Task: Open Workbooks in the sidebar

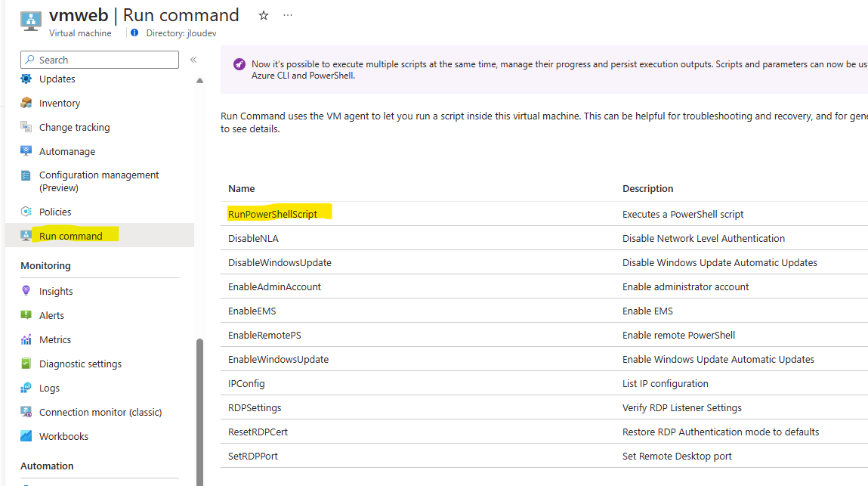Action: click(x=63, y=437)
